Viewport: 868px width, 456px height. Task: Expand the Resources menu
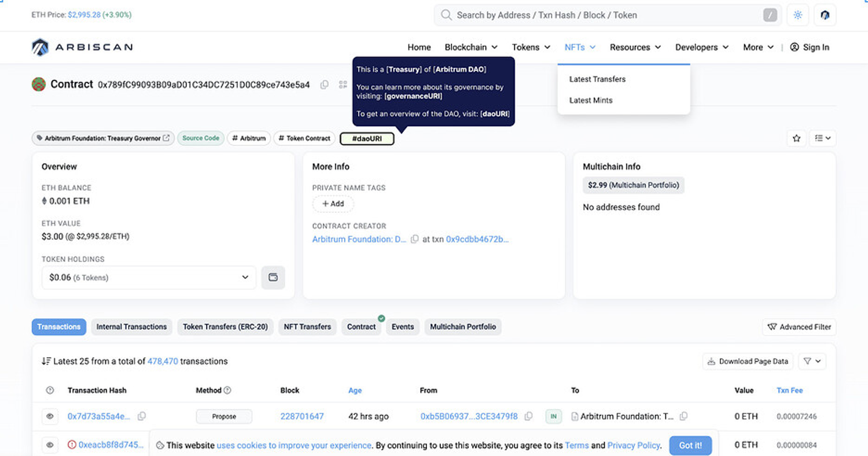635,47
